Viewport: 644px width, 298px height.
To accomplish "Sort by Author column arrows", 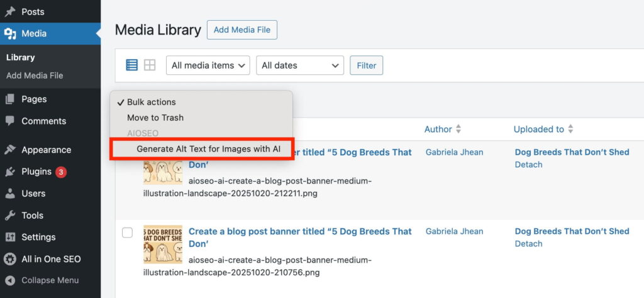I will point(458,129).
